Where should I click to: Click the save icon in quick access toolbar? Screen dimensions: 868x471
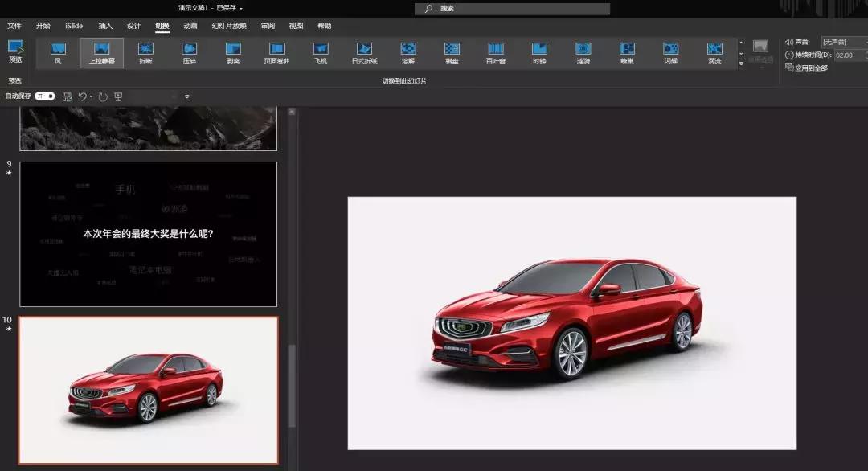(67, 96)
